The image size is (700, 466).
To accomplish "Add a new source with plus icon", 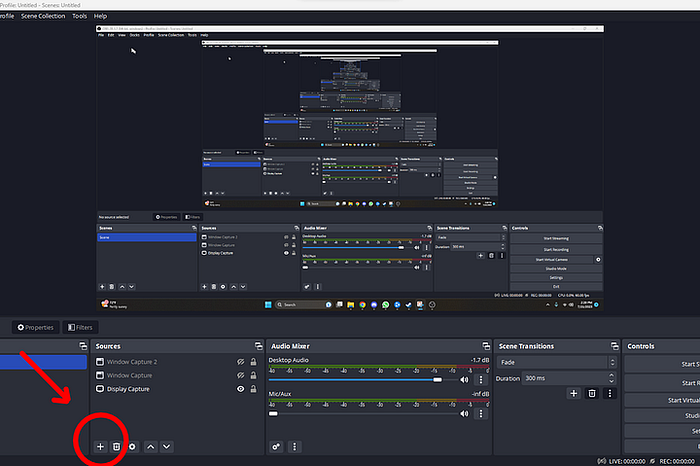I will click(x=100, y=446).
